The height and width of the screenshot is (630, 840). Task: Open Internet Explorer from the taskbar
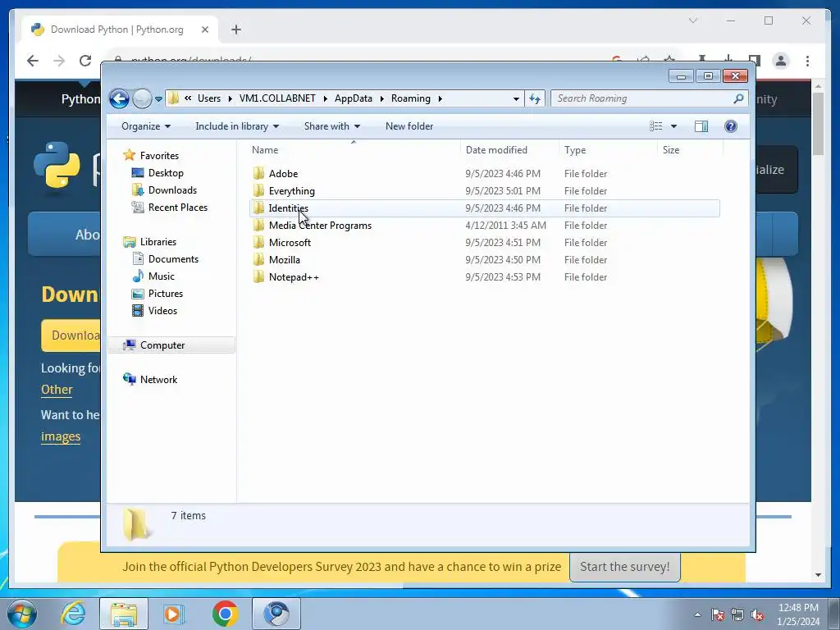73,614
